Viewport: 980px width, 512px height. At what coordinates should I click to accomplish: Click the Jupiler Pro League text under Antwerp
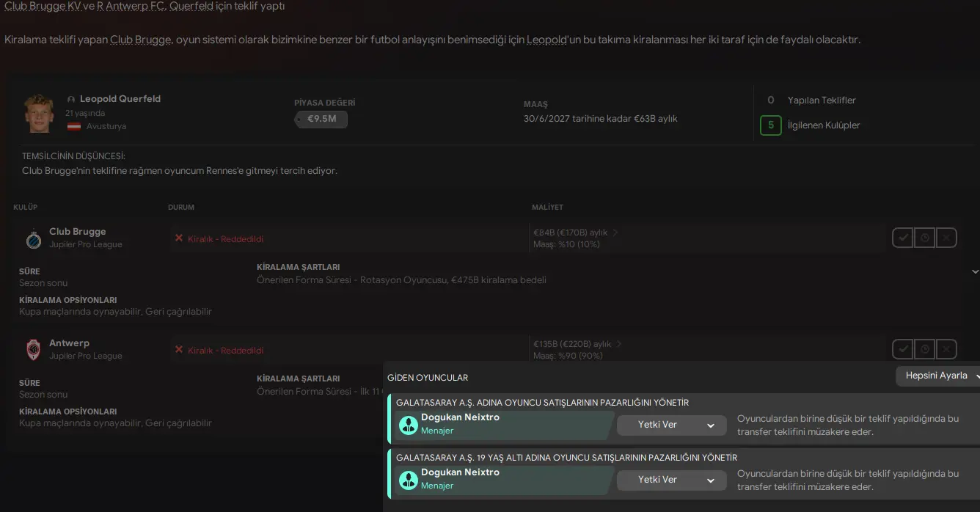tap(86, 356)
